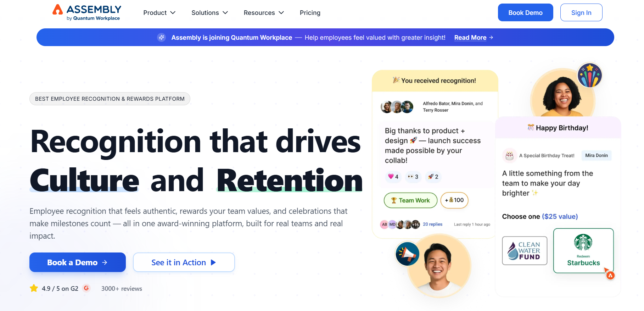644x311 pixels.
Task: Click the recognition sender avatars group
Action: (397, 107)
